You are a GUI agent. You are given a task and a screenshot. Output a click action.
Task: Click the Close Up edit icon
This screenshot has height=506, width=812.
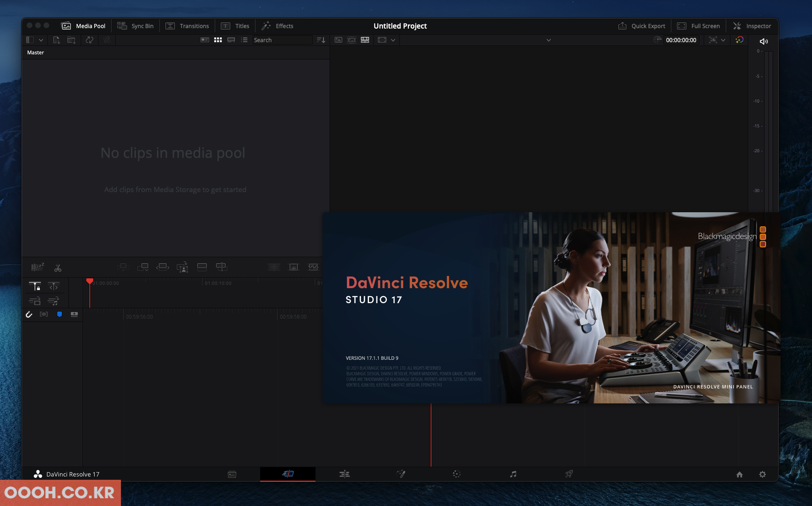click(x=182, y=267)
